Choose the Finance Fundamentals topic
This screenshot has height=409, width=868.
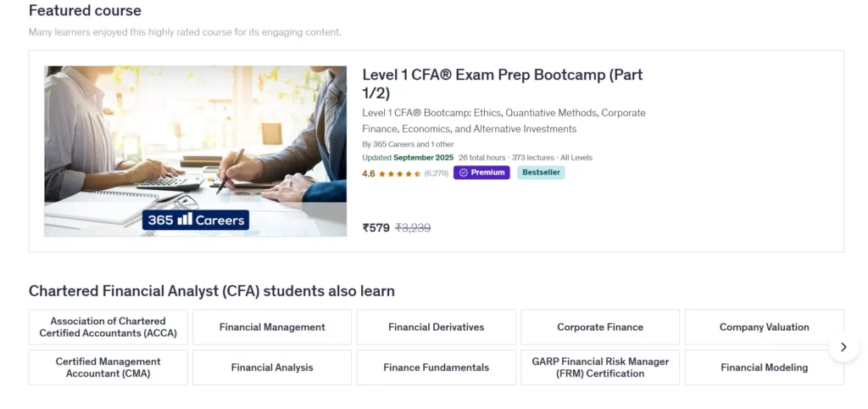436,367
